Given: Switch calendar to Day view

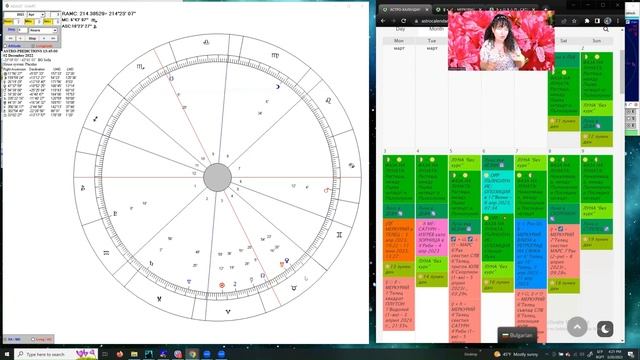Looking at the screenshot, I should (x=400, y=29).
